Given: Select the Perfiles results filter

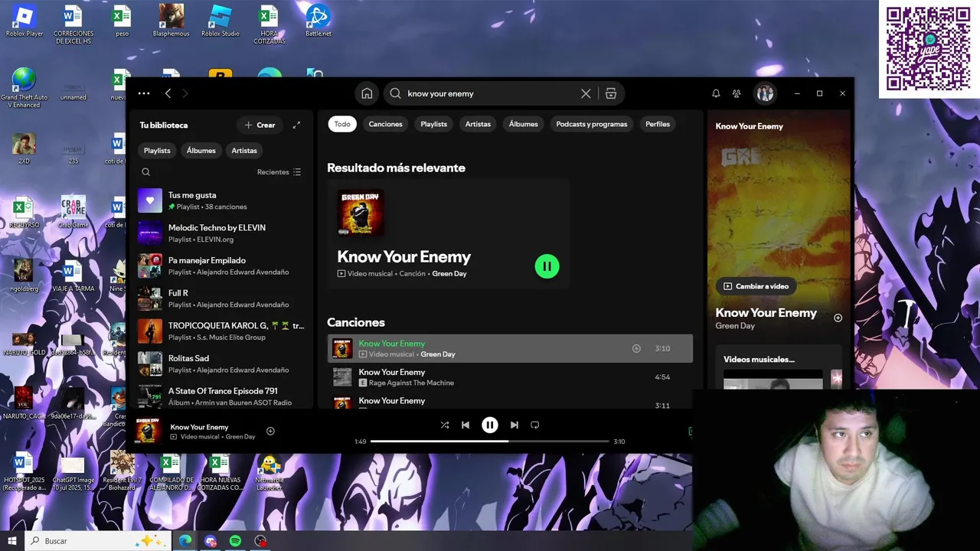Looking at the screenshot, I should pyautogui.click(x=658, y=124).
